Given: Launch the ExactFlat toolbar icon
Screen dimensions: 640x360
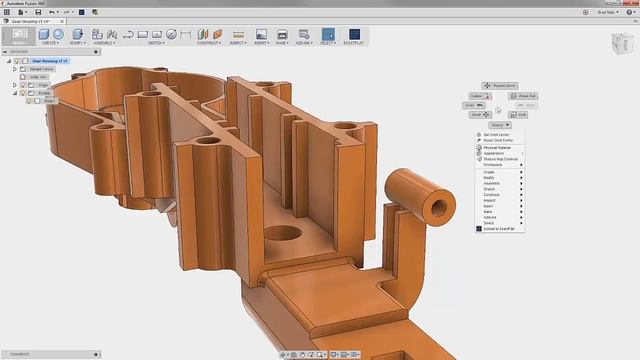Looking at the screenshot, I should click(354, 34).
